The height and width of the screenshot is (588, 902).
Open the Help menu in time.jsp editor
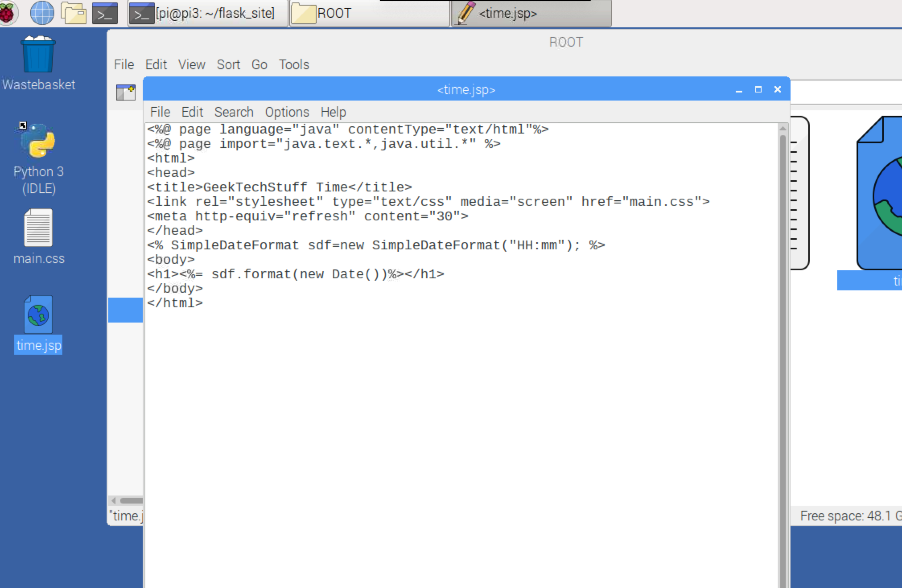(333, 112)
